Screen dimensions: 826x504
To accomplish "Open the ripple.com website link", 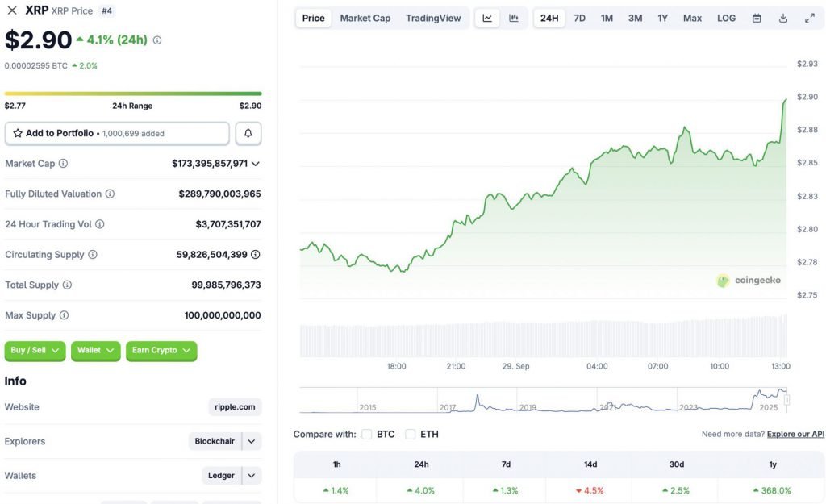I will coord(235,407).
